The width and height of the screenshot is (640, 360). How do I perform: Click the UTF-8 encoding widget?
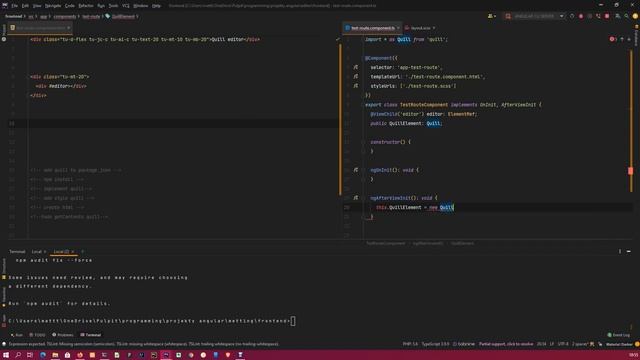tap(563, 344)
